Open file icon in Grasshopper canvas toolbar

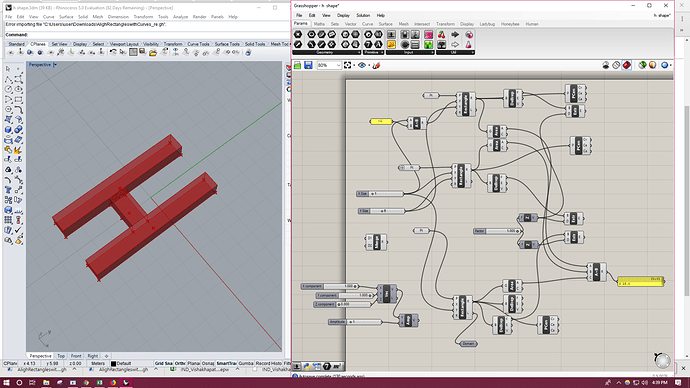tap(298, 66)
